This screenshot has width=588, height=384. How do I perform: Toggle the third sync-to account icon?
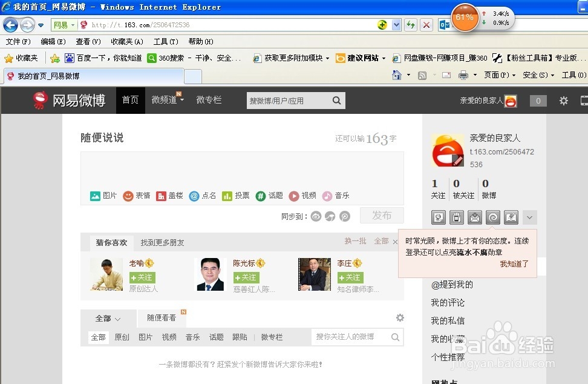coord(345,216)
